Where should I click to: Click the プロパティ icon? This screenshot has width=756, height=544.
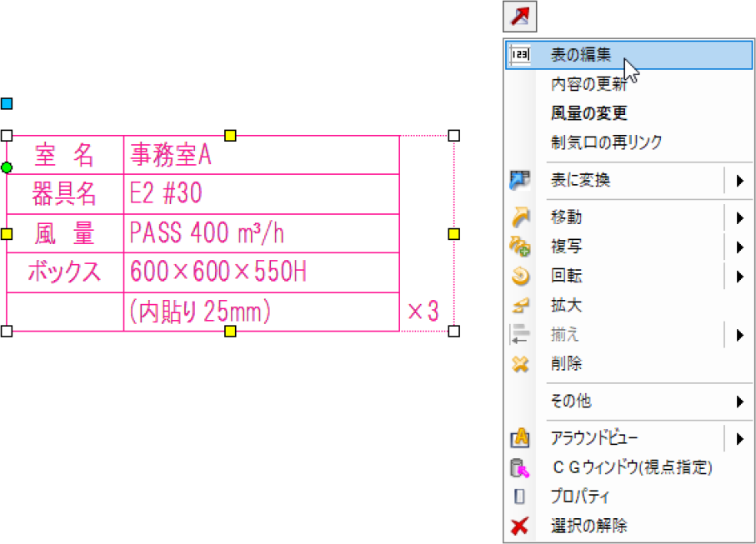520,497
